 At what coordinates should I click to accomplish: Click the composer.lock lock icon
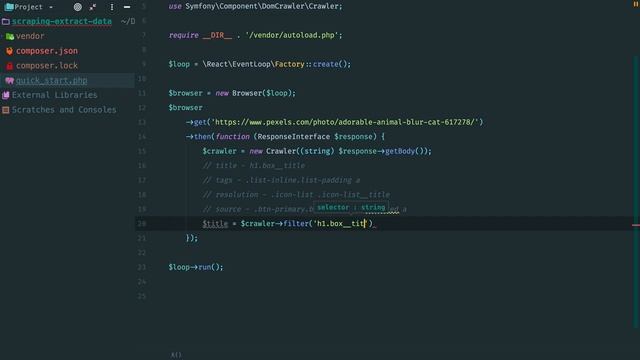click(9, 66)
